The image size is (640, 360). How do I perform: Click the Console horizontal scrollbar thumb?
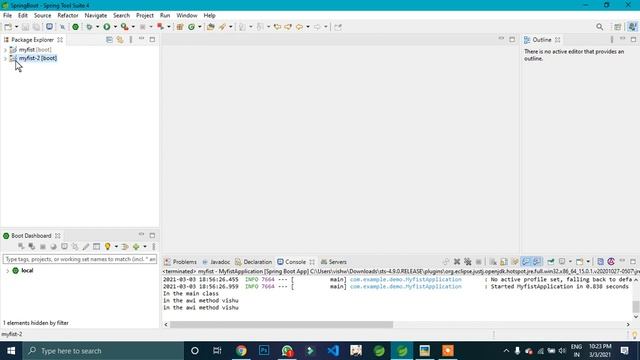pos(281,324)
